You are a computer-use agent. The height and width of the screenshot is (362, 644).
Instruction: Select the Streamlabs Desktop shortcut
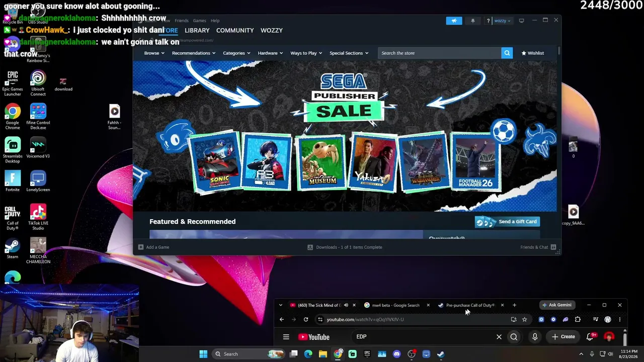click(x=13, y=150)
